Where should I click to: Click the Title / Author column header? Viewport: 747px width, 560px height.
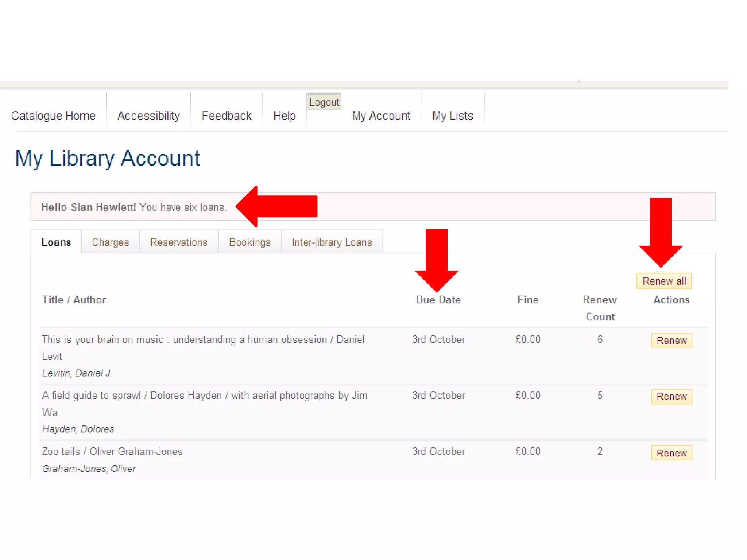coord(74,300)
